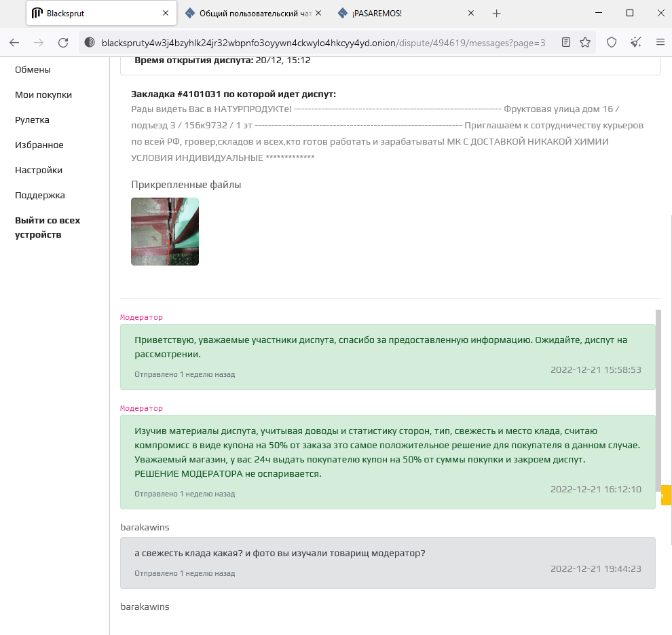
Task: Close the ¡PASAREMOS! tab
Action: pos(471,14)
